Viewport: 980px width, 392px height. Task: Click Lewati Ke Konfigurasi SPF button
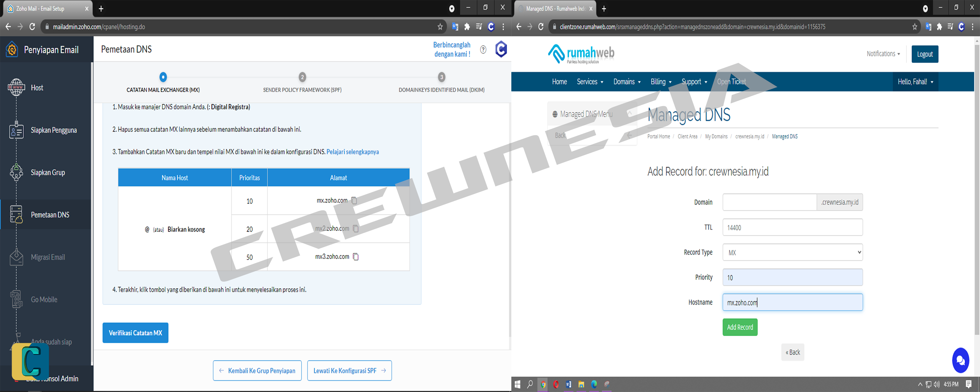click(x=349, y=371)
